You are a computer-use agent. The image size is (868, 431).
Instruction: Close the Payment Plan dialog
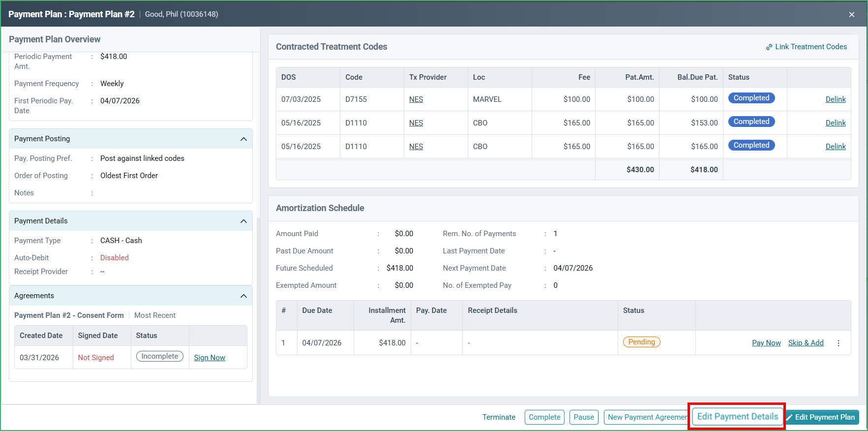coord(852,14)
